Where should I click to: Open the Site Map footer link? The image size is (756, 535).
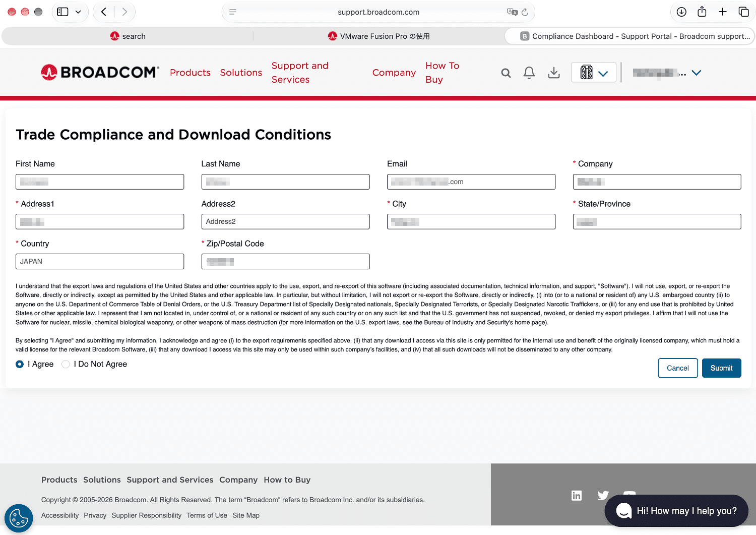[x=246, y=515]
